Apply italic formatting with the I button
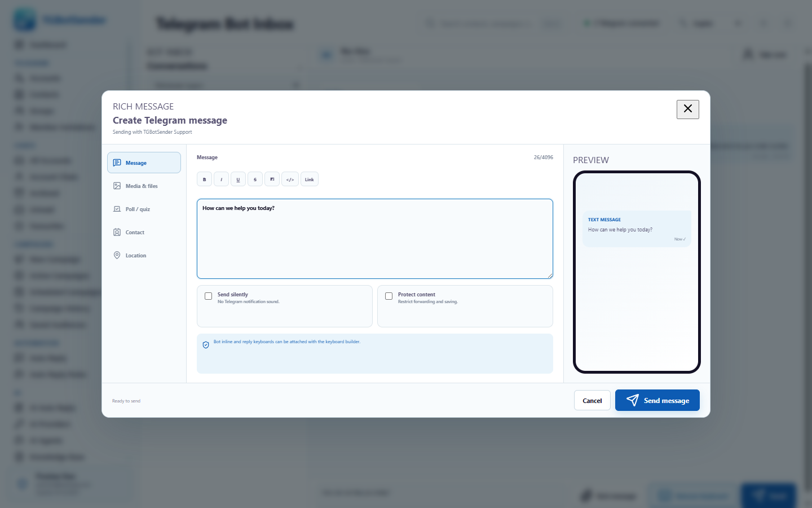 221,179
